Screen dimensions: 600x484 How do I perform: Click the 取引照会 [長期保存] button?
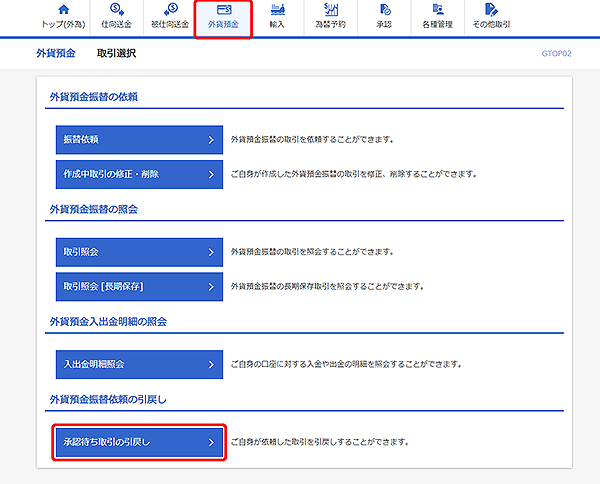(139, 287)
